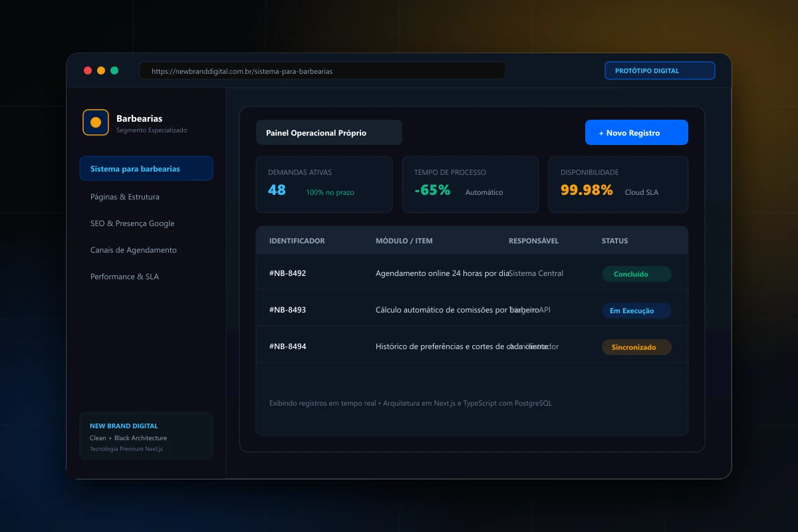Click the Sincronizado status badge
The width and height of the screenshot is (798, 532).
point(636,347)
